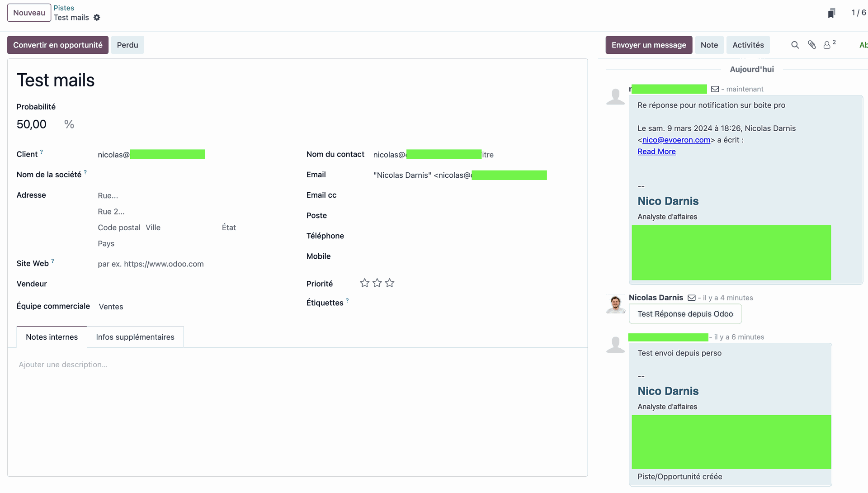Image resolution: width=868 pixels, height=493 pixels.
Task: Click the paperclip attachments icon
Action: (x=812, y=45)
